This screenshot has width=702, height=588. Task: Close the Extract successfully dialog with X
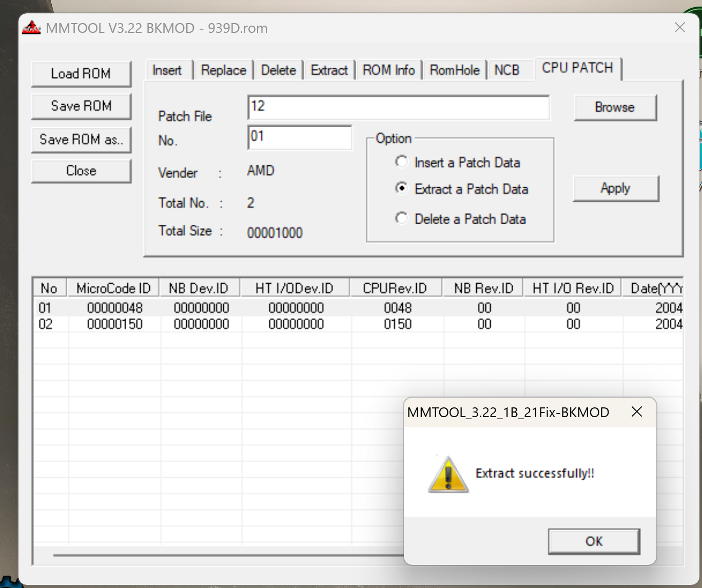[637, 411]
